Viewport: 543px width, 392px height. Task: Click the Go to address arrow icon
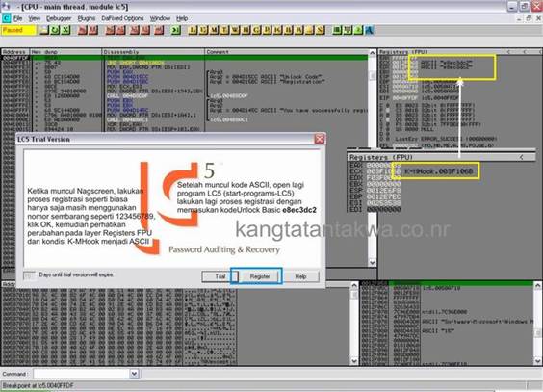coord(176,30)
